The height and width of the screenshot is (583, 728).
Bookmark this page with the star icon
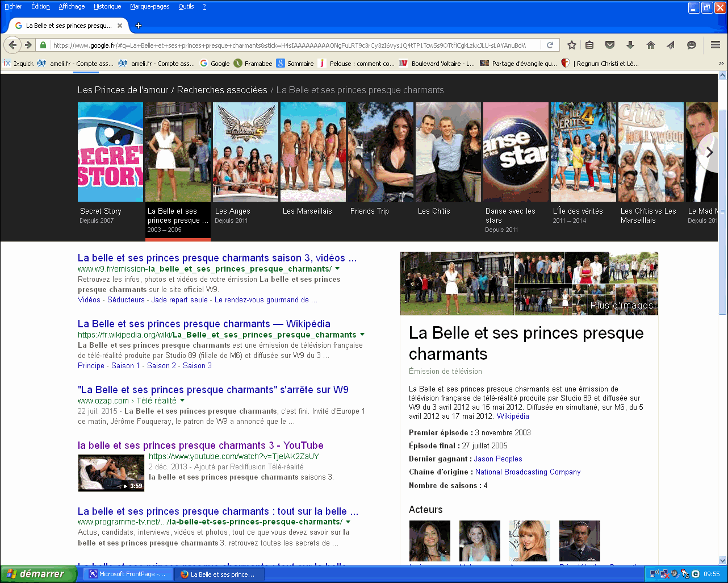click(x=572, y=45)
